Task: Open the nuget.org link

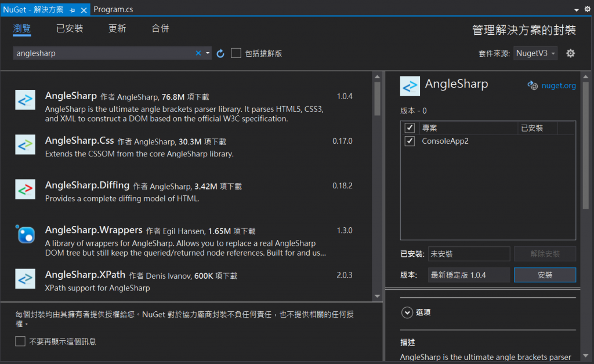Action: 559,86
